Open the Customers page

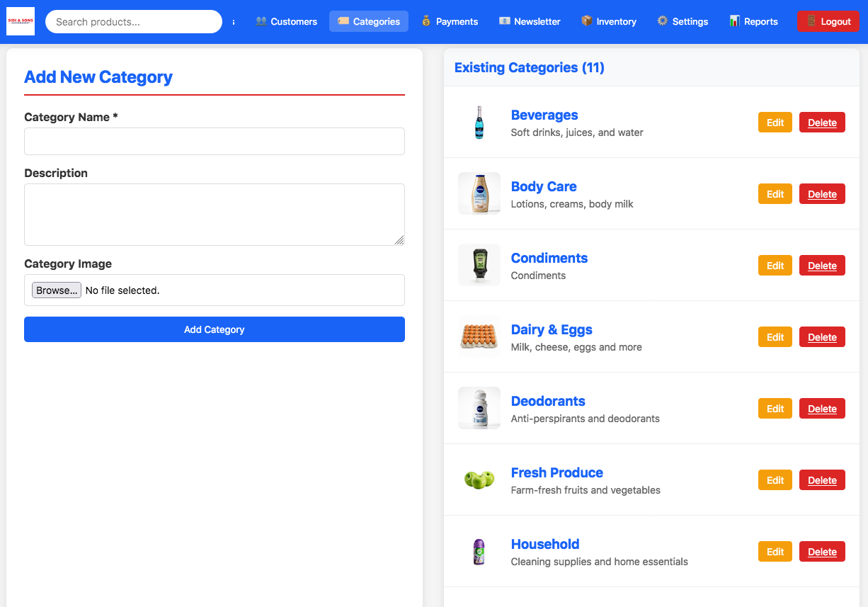[286, 22]
